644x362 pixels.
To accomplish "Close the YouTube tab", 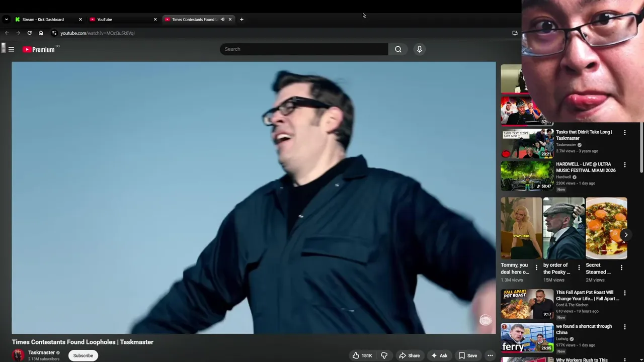I will point(155,20).
